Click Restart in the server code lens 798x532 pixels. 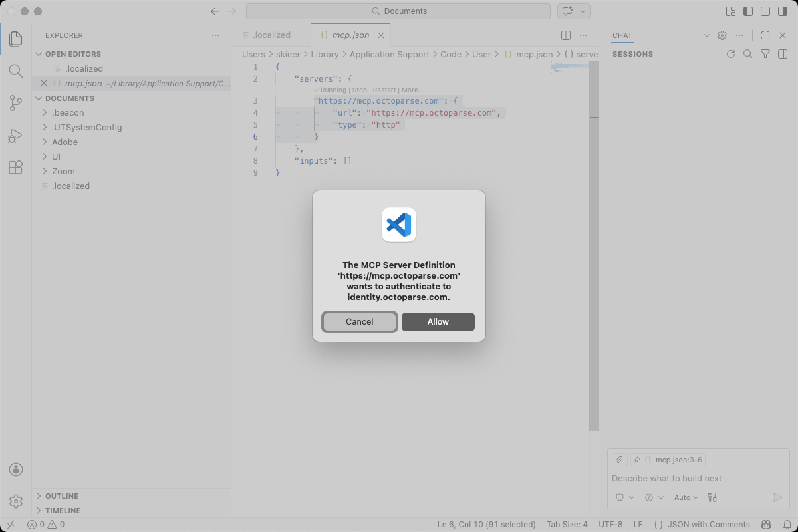click(384, 90)
